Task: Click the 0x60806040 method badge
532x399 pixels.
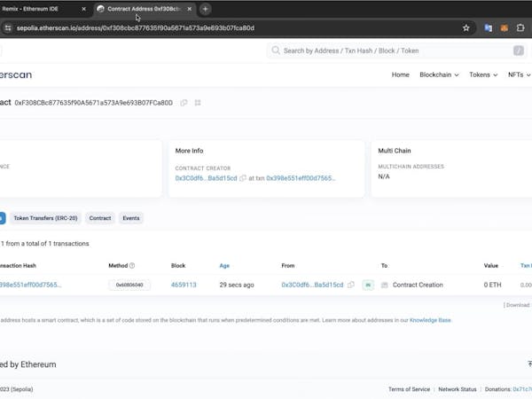Action: point(129,285)
